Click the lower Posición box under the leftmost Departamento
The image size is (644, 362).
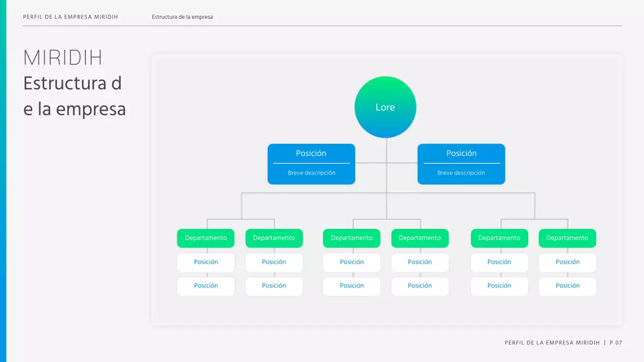206,286
